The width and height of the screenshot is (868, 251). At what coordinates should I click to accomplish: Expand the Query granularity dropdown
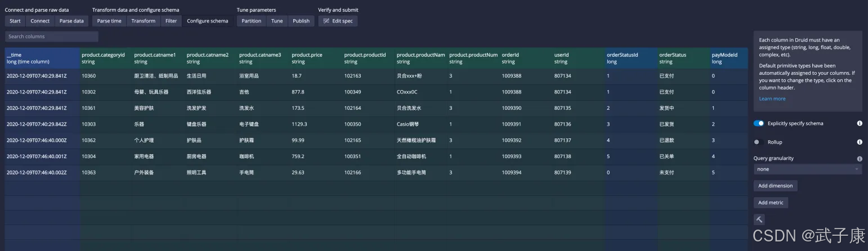pos(807,169)
